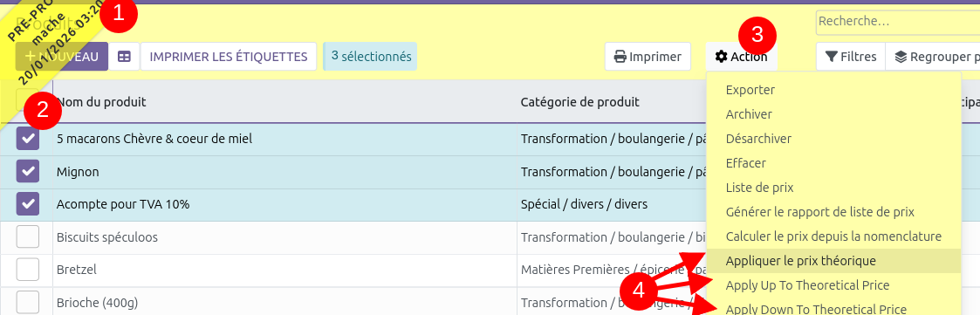
Task: Open the Bretzel product row
Action: tap(76, 270)
